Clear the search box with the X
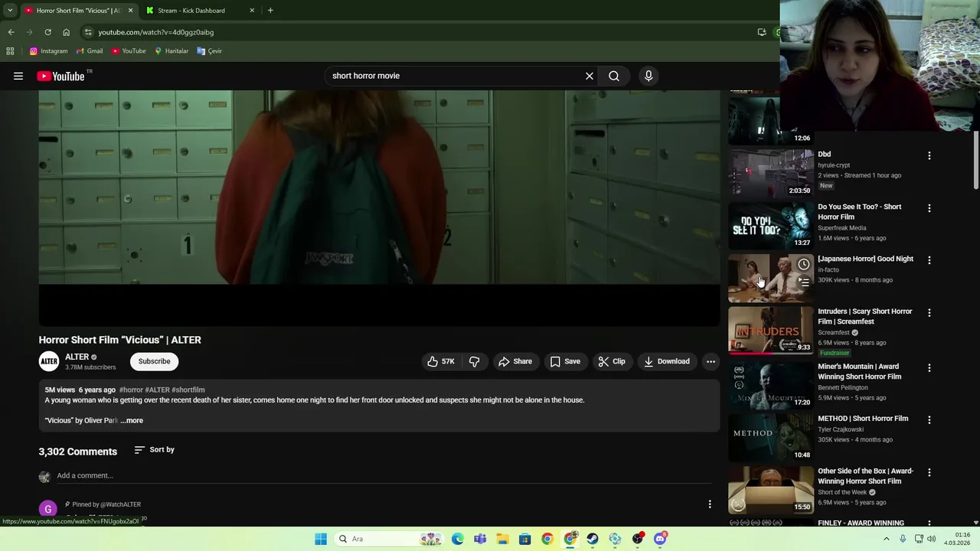The image size is (980, 551). pos(590,76)
